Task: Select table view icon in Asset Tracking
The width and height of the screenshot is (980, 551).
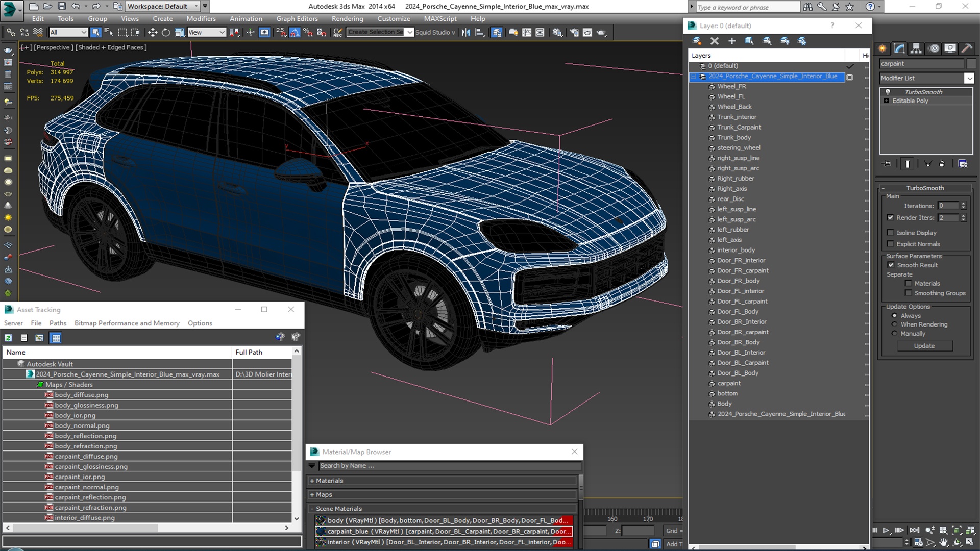Action: (56, 338)
